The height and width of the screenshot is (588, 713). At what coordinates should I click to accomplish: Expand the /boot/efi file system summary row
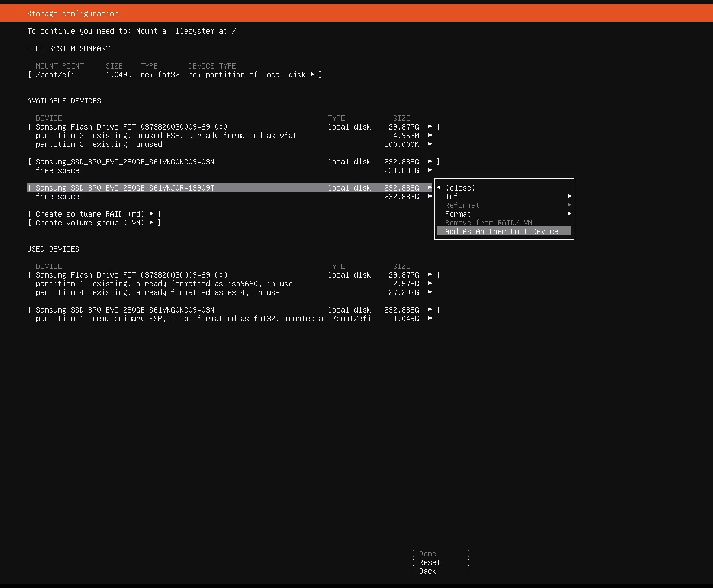175,75
